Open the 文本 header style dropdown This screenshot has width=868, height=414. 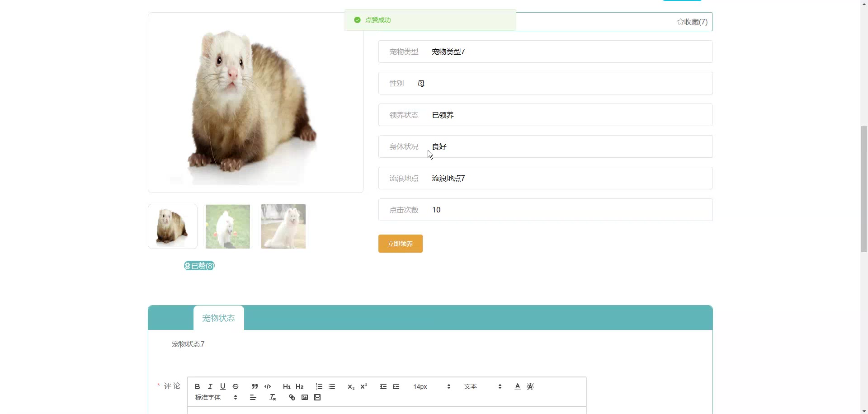(x=483, y=386)
